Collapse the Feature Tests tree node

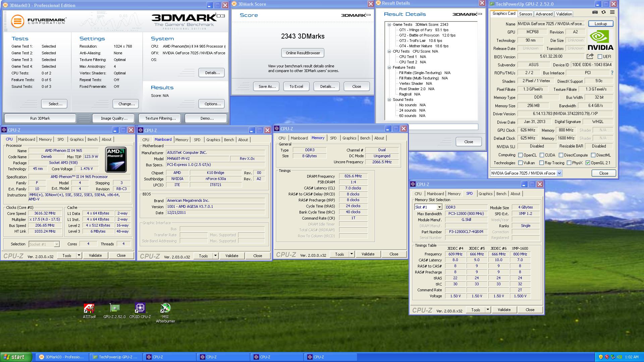pyautogui.click(x=389, y=67)
